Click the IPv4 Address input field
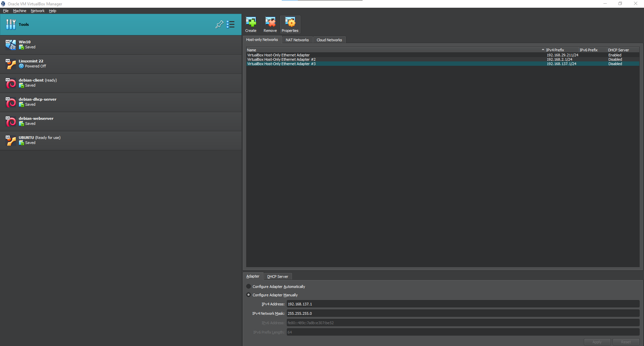Image resolution: width=644 pixels, height=346 pixels. tap(463, 304)
